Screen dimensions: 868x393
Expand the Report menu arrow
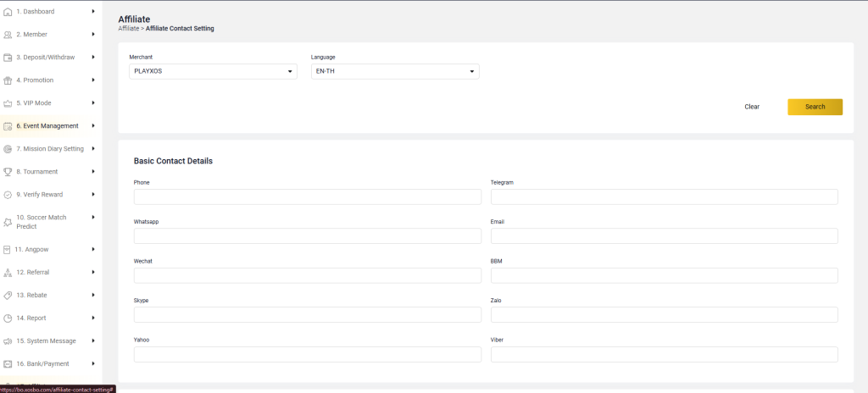tap(93, 318)
